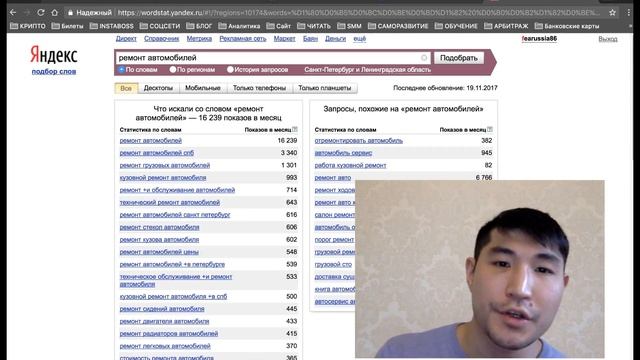Open the АРБИТРАЖ bookmarks folder
This screenshot has width=640, height=360.
(x=506, y=26)
